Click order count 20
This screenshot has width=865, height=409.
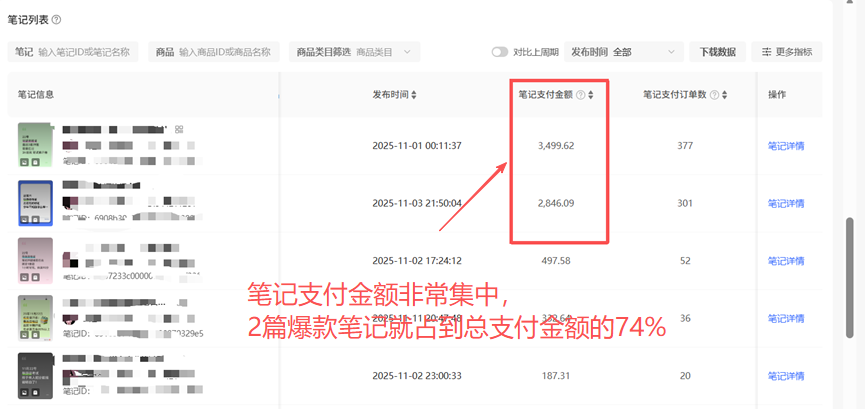click(x=685, y=376)
